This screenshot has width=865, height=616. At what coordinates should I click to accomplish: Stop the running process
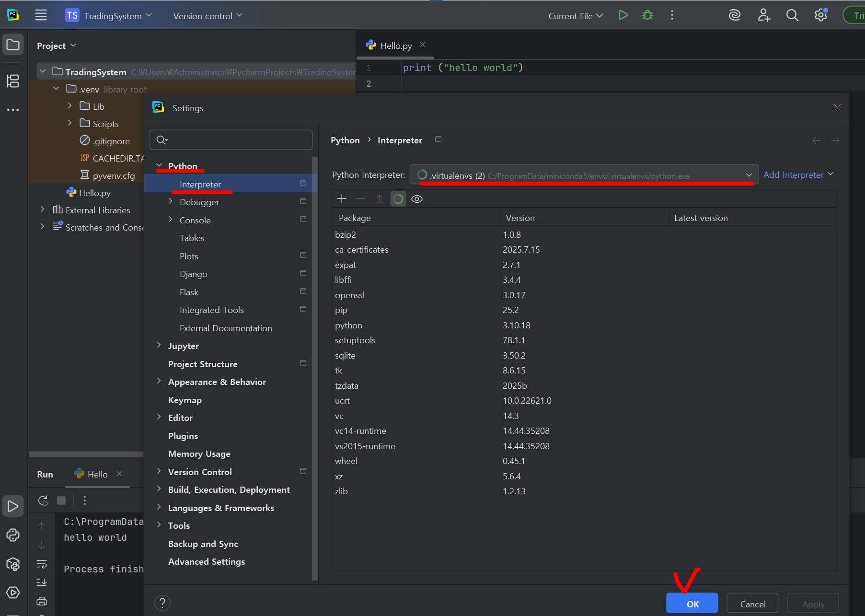pos(61,500)
